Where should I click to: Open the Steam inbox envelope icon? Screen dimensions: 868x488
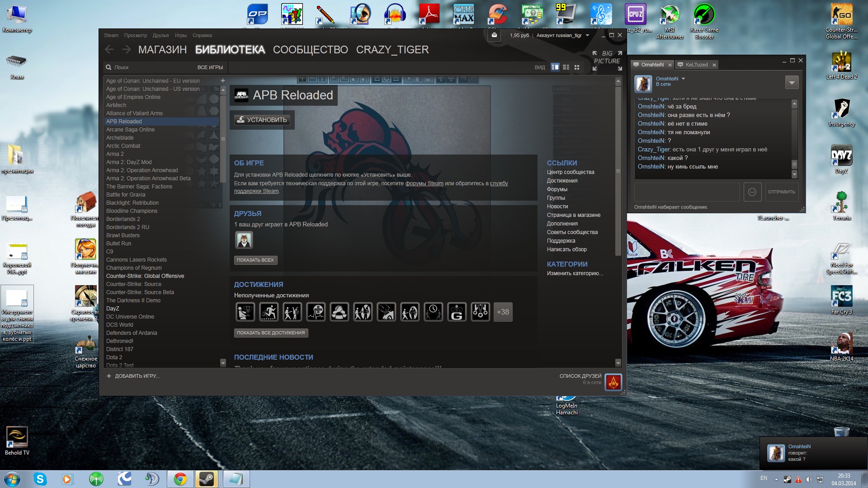pyautogui.click(x=494, y=35)
